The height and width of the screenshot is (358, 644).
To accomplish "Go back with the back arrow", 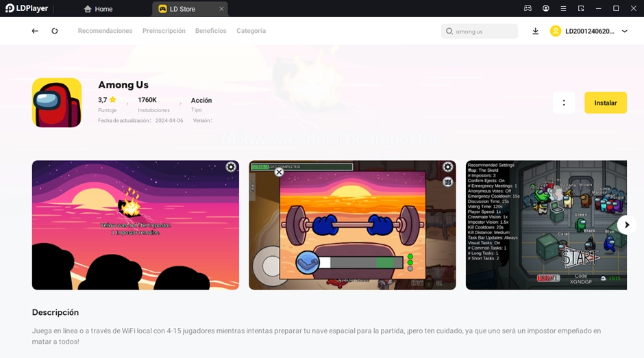I will tap(35, 31).
